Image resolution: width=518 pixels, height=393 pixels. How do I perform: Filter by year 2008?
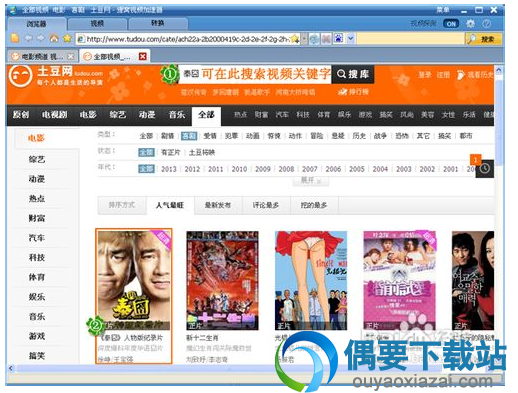point(286,169)
